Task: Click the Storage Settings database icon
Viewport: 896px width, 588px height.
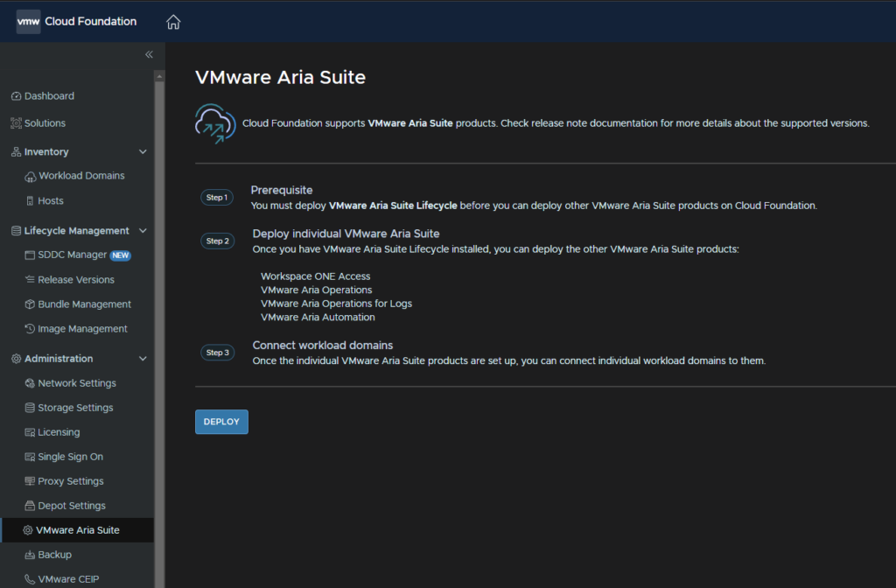Action: [30, 408]
